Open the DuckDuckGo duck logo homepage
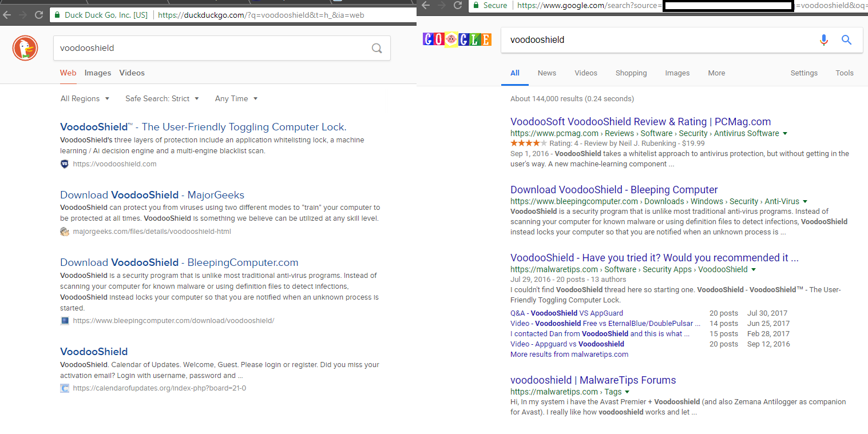 pos(25,48)
